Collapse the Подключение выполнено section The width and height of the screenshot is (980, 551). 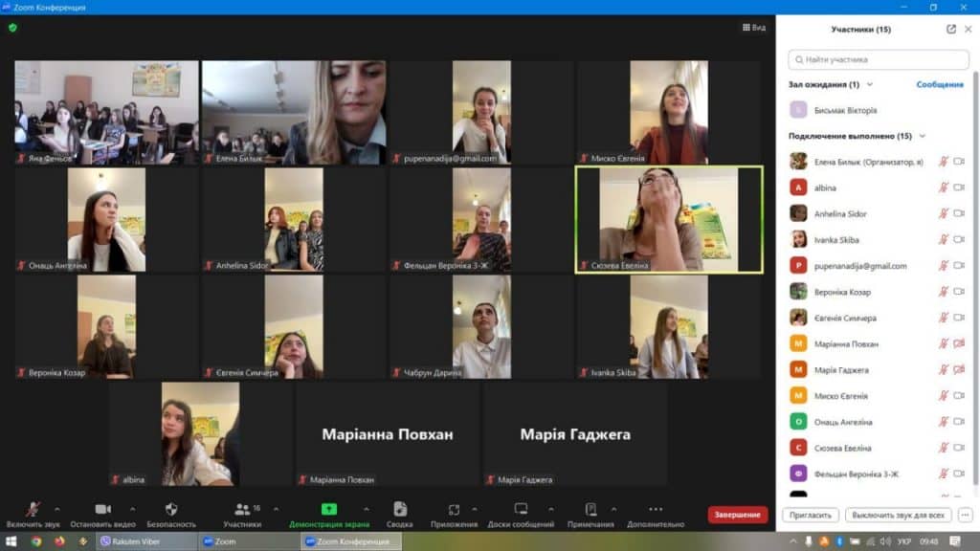coord(922,136)
